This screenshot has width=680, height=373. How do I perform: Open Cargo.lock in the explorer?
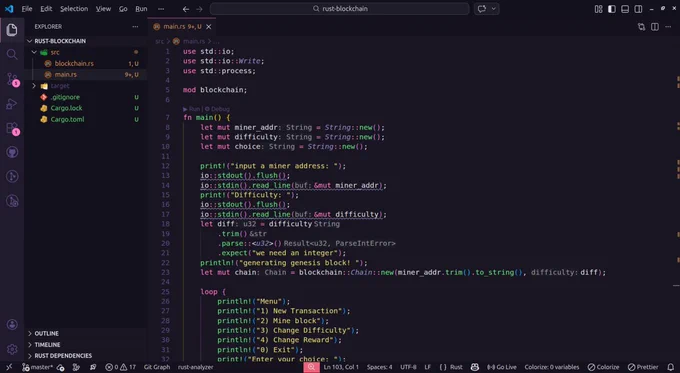66,108
